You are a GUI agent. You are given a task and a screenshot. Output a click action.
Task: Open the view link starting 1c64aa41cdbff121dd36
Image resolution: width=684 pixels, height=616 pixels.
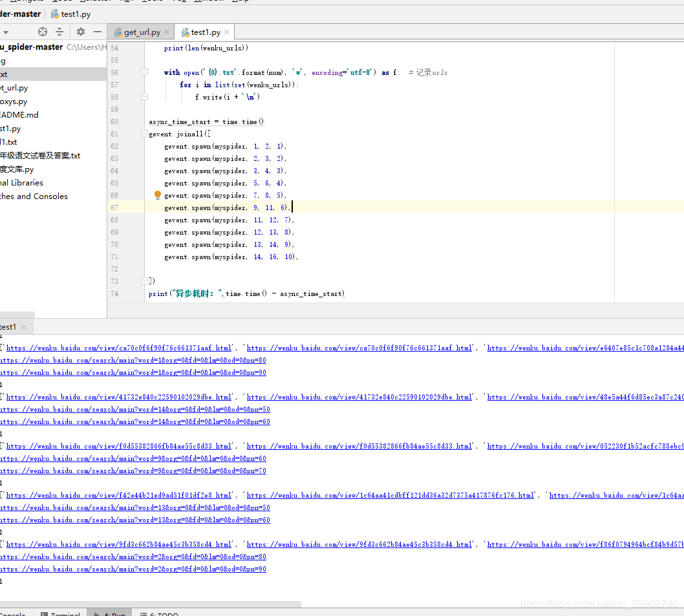[x=390, y=496]
